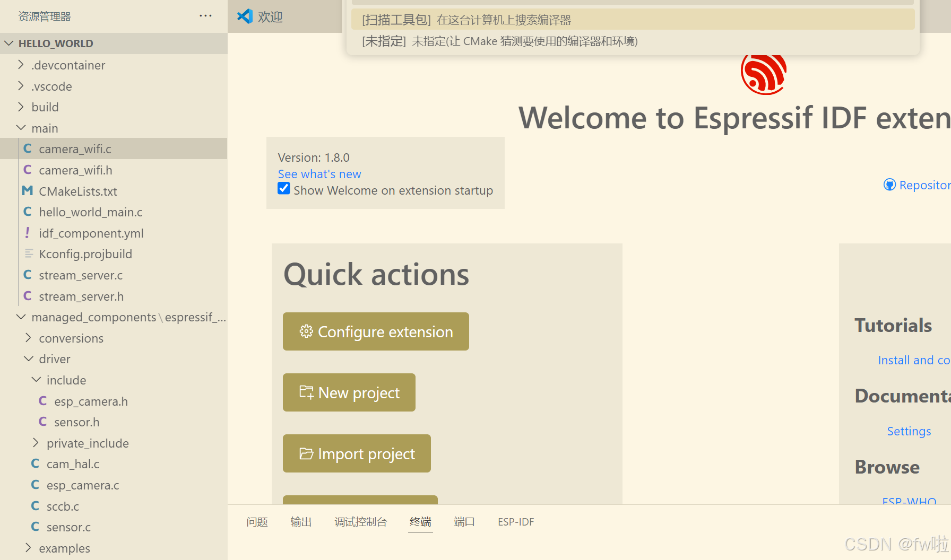This screenshot has width=951, height=560.
Task: Expand the .devcontainer folder
Action: click(21, 65)
